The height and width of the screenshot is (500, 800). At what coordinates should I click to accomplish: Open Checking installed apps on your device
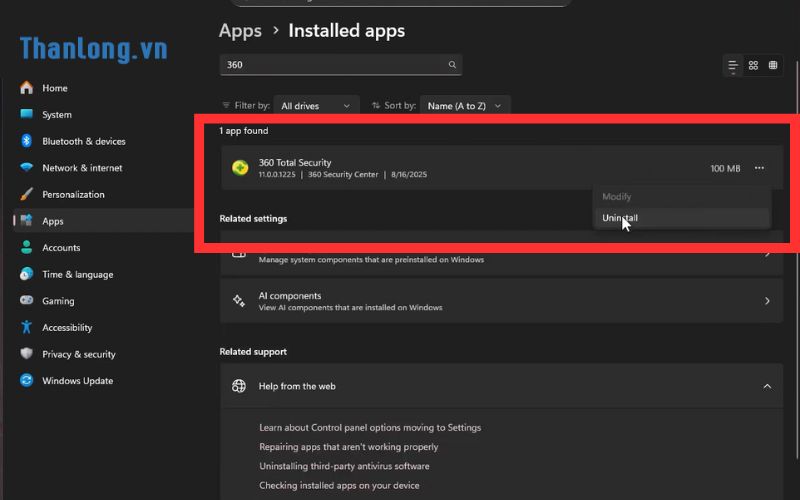point(339,486)
